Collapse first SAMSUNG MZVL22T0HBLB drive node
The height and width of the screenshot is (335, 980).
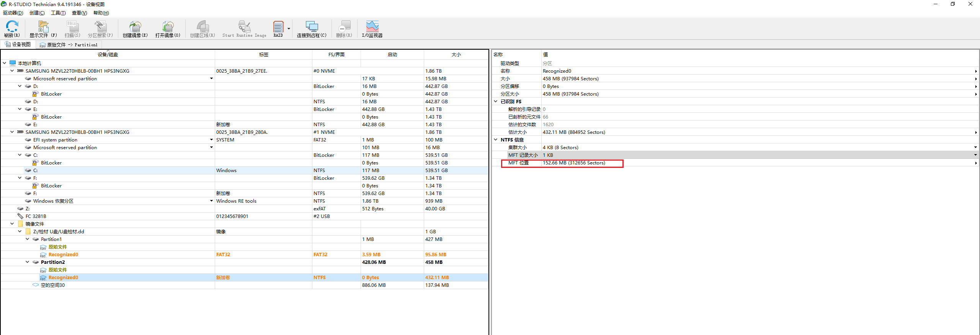(12, 71)
